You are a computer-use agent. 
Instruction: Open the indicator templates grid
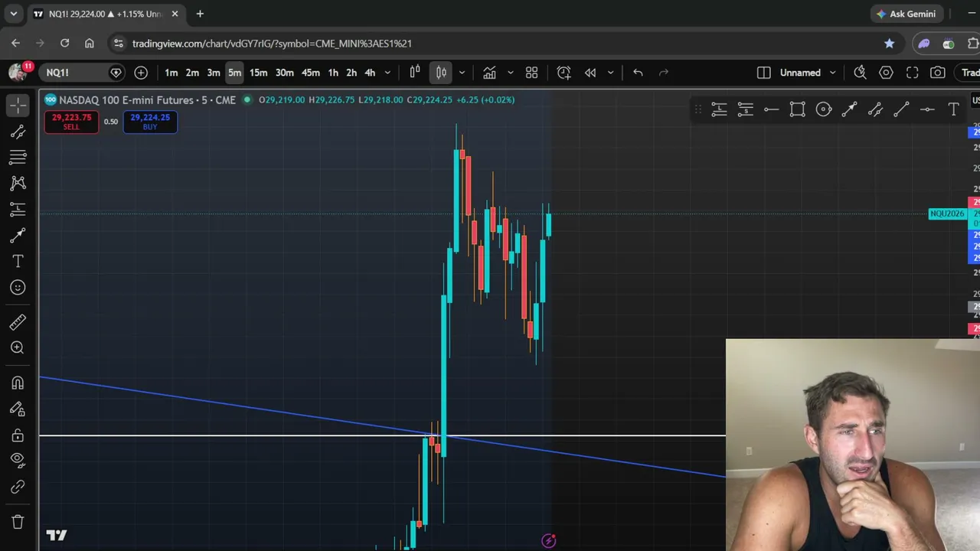tap(531, 73)
